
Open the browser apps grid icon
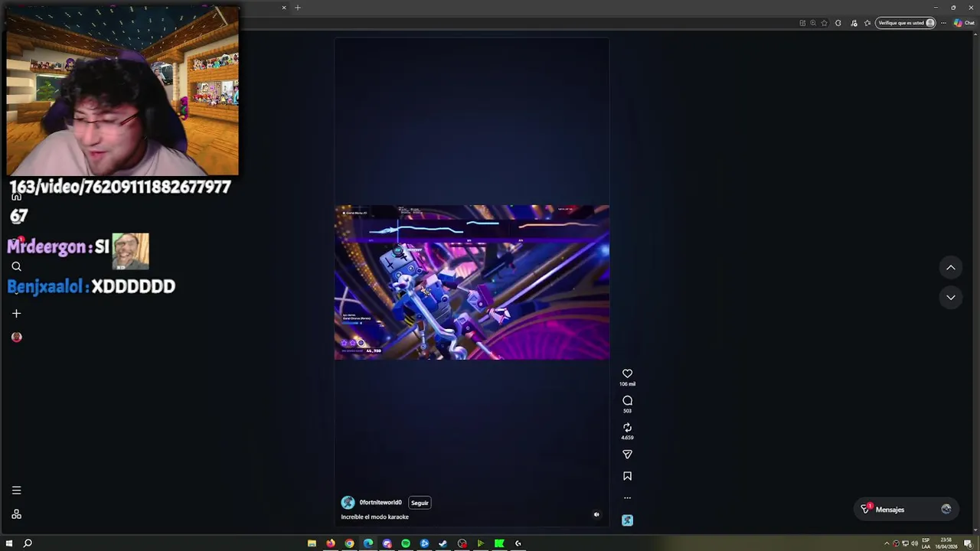pos(802,23)
